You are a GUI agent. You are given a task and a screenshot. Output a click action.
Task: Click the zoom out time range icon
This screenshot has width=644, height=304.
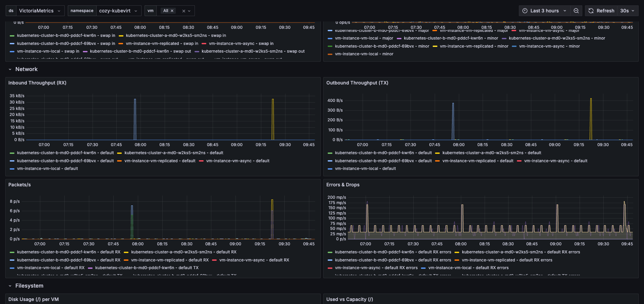pyautogui.click(x=576, y=11)
